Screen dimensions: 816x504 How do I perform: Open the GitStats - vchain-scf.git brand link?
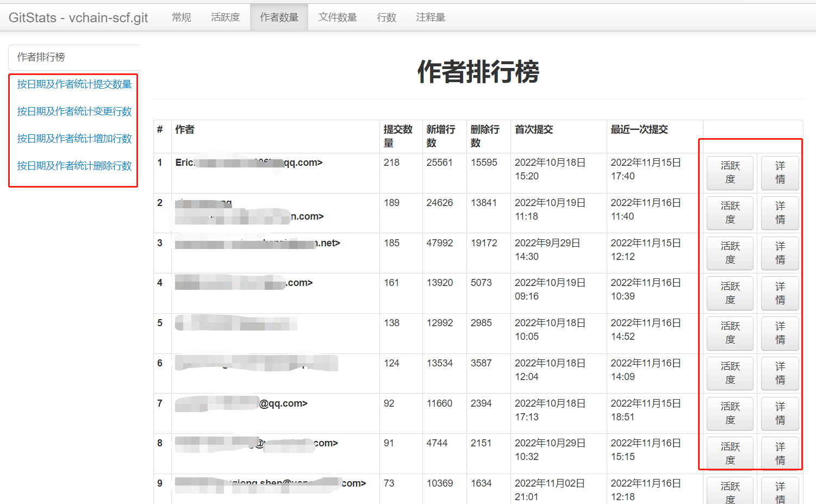[x=78, y=17]
